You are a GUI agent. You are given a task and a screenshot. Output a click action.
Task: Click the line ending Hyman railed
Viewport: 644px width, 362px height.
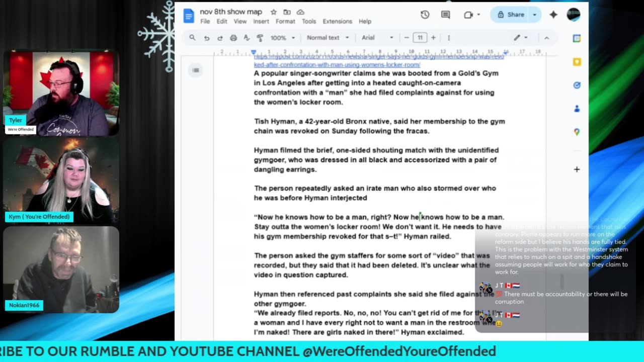(x=353, y=236)
